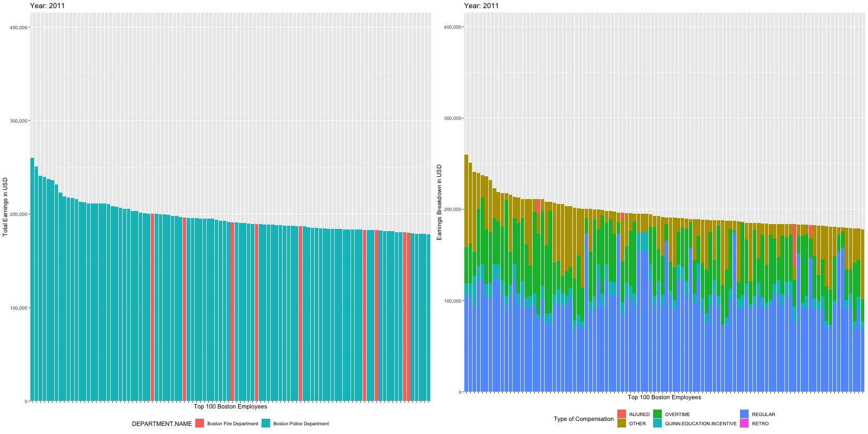This screenshot has width=868, height=434.
Task: Click the Total Earnings in USD axis label
Action: (x=5, y=207)
